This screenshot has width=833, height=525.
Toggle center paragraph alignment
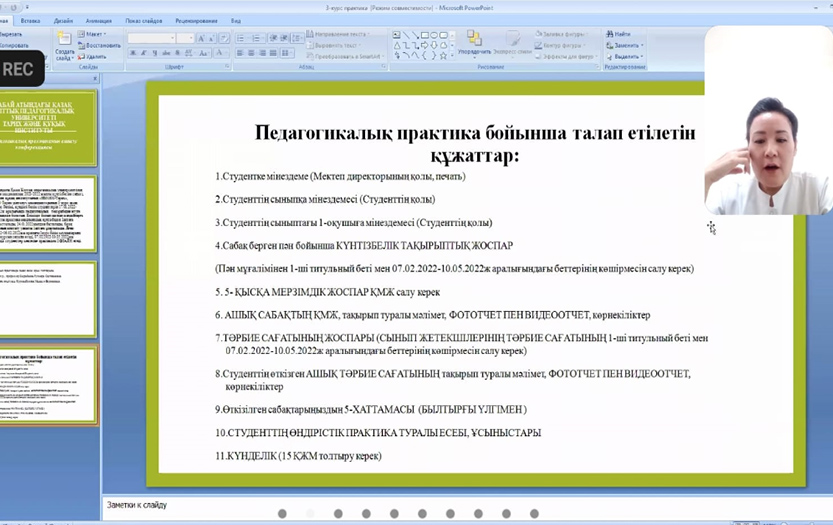pos(252,53)
